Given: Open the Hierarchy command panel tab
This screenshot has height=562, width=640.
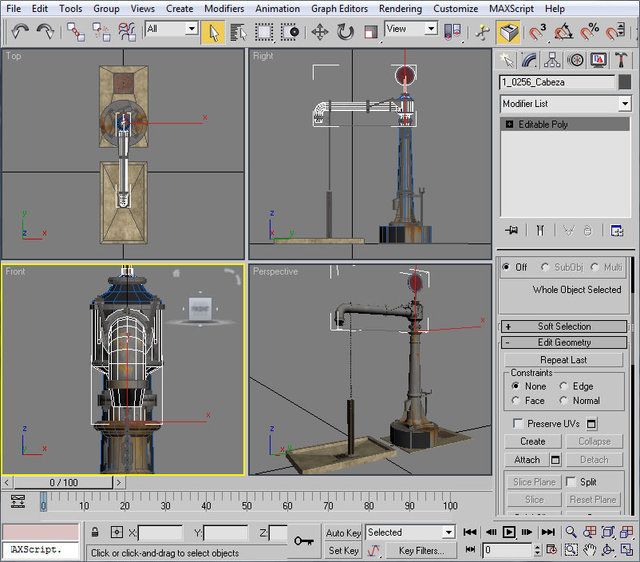Looking at the screenshot, I should (x=552, y=60).
